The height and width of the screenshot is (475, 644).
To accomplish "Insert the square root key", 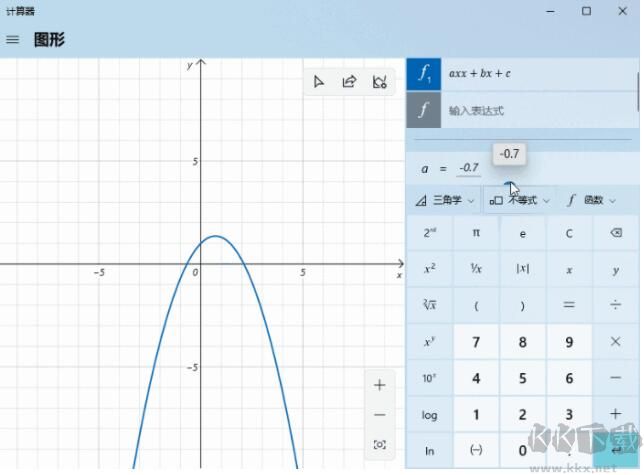I will (430, 305).
